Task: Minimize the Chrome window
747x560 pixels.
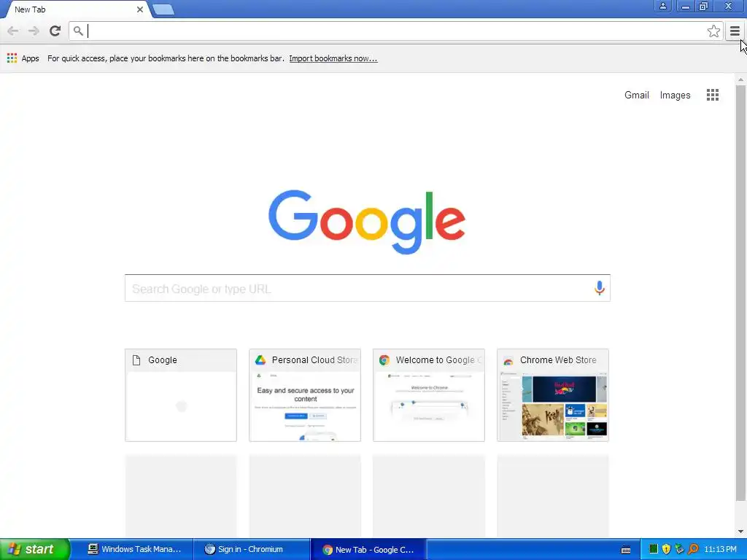Action: [685, 6]
